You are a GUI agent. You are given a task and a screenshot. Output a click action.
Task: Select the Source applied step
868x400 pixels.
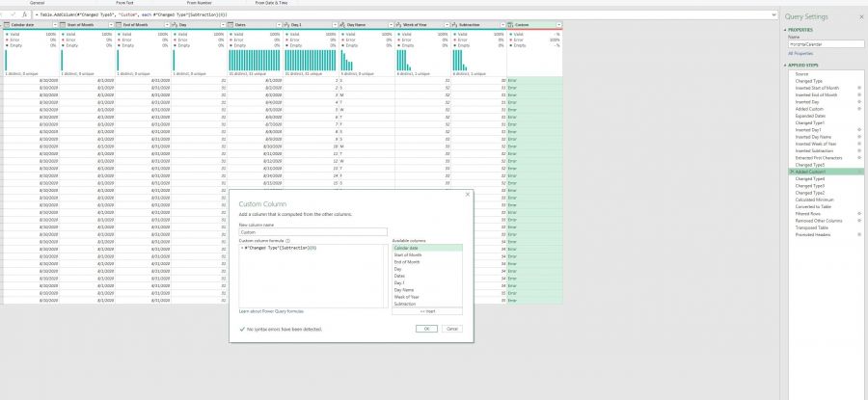(826, 73)
